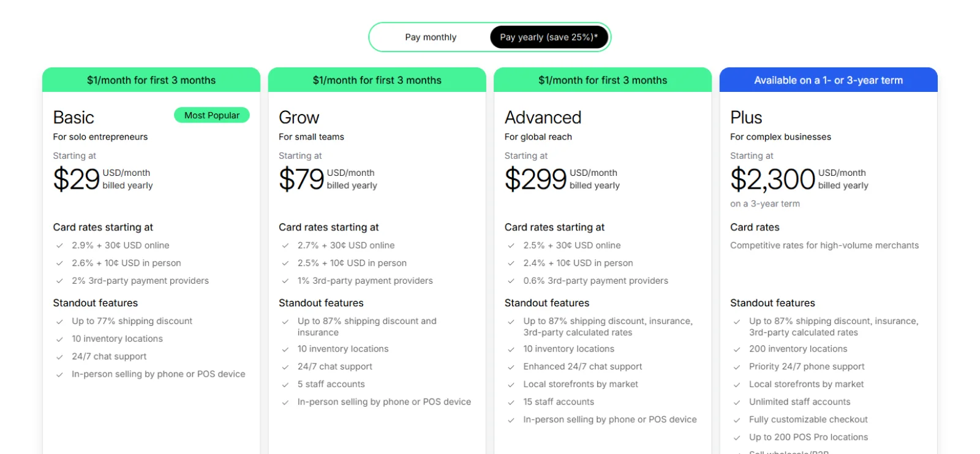Screen dimensions: 980x454
Task: Select the checkmark next to '15 staff accounts'
Action: [511, 402]
